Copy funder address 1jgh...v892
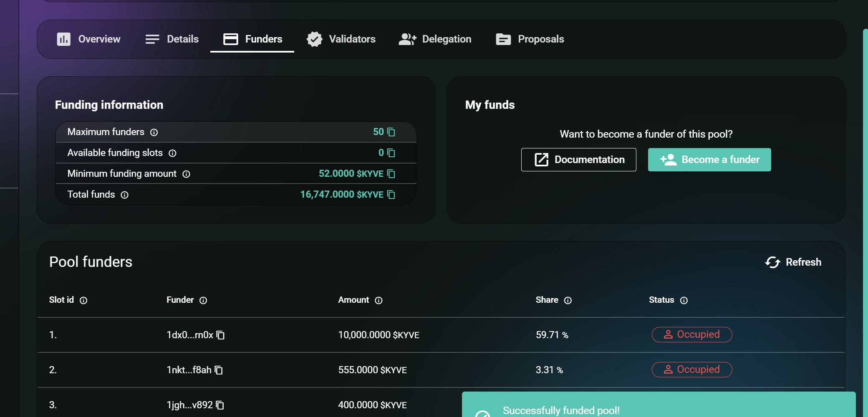 pos(220,405)
